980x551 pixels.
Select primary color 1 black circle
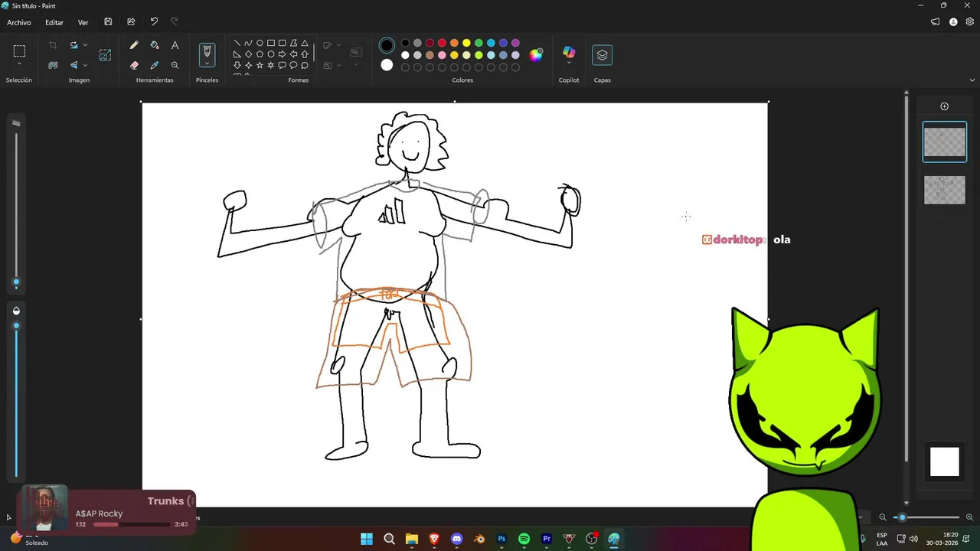[387, 46]
